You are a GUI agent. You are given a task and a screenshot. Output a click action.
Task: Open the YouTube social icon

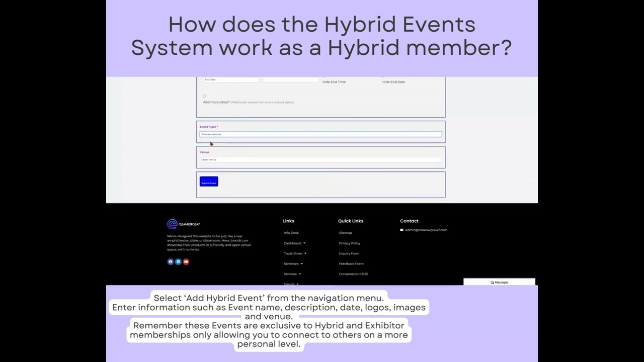186,261
